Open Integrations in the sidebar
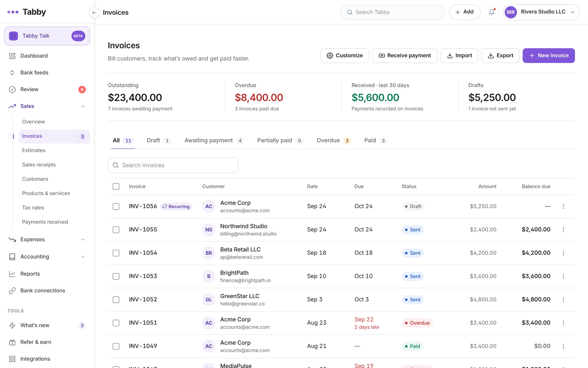 coord(47,359)
